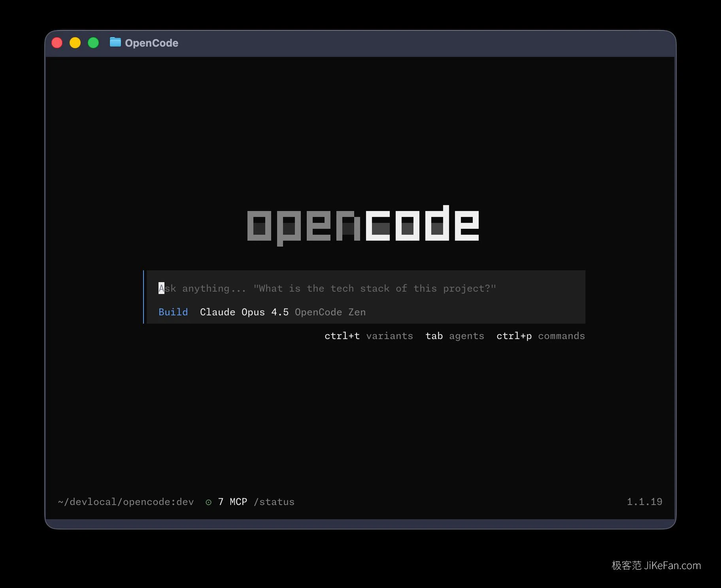Click the yellow minimize window button

[75, 43]
